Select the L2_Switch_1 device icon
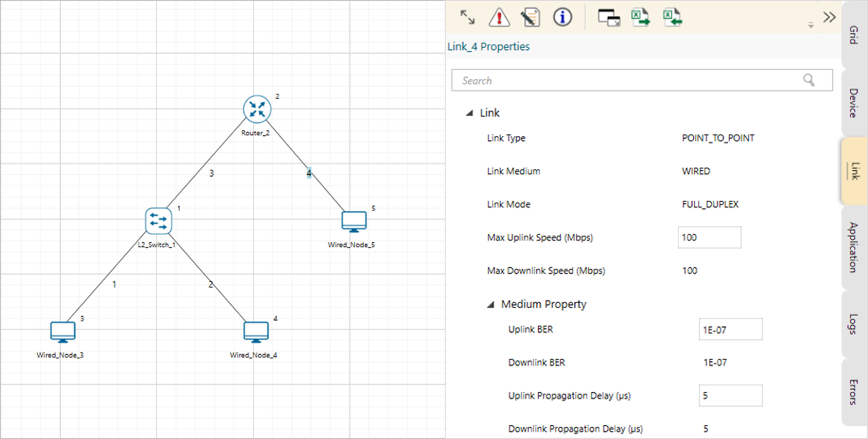 158,221
